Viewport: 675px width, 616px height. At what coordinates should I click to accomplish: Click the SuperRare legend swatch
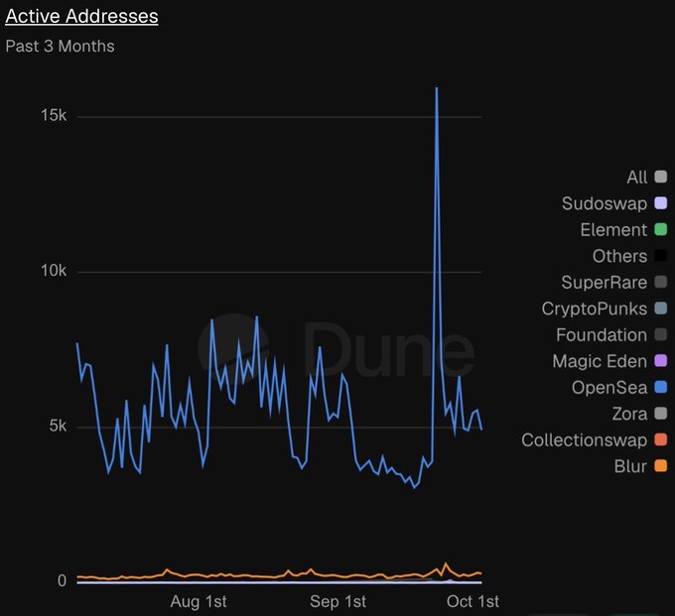[660, 282]
